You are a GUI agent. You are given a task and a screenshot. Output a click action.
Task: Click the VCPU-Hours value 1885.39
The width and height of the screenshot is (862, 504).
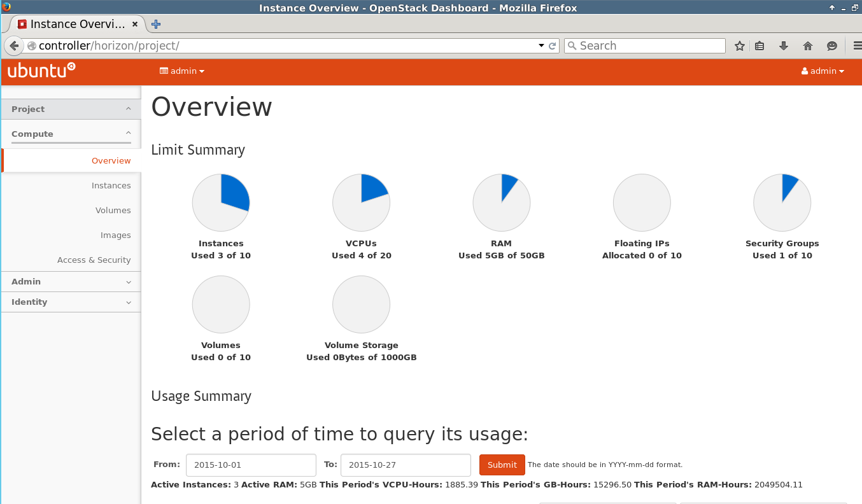[462, 484]
